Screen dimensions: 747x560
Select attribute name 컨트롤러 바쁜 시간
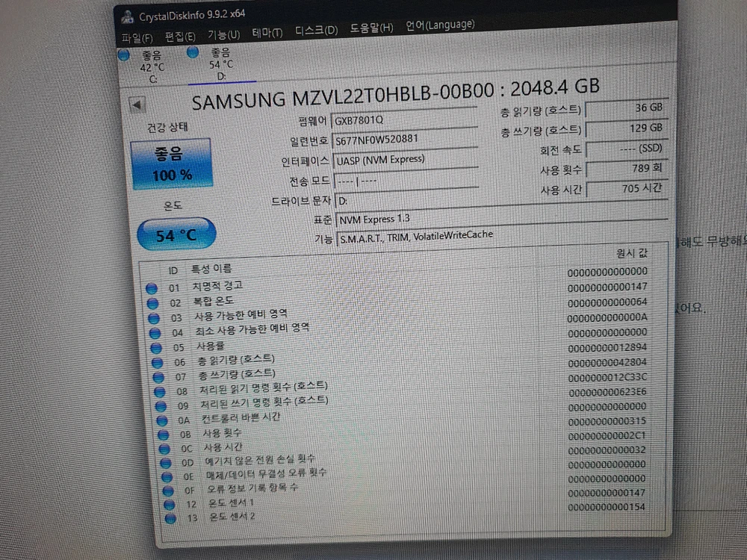tap(241, 419)
